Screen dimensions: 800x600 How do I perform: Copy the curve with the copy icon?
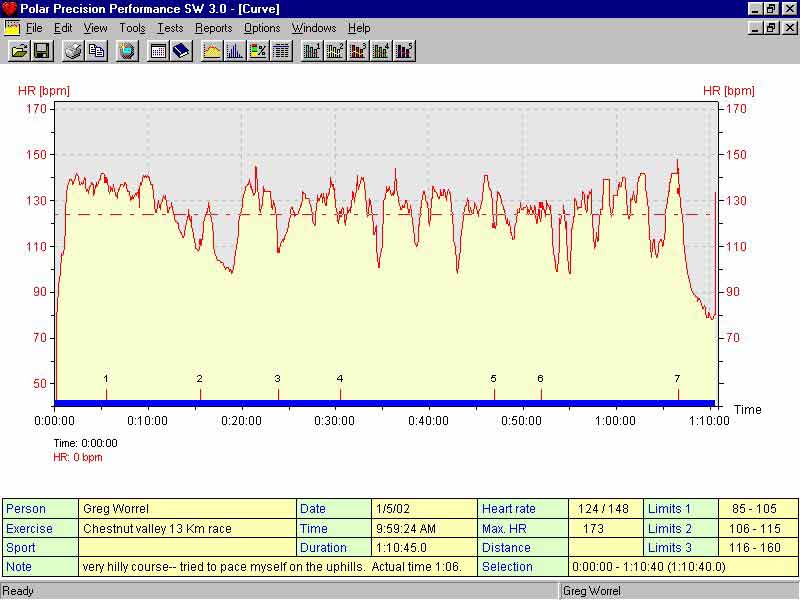tap(96, 51)
